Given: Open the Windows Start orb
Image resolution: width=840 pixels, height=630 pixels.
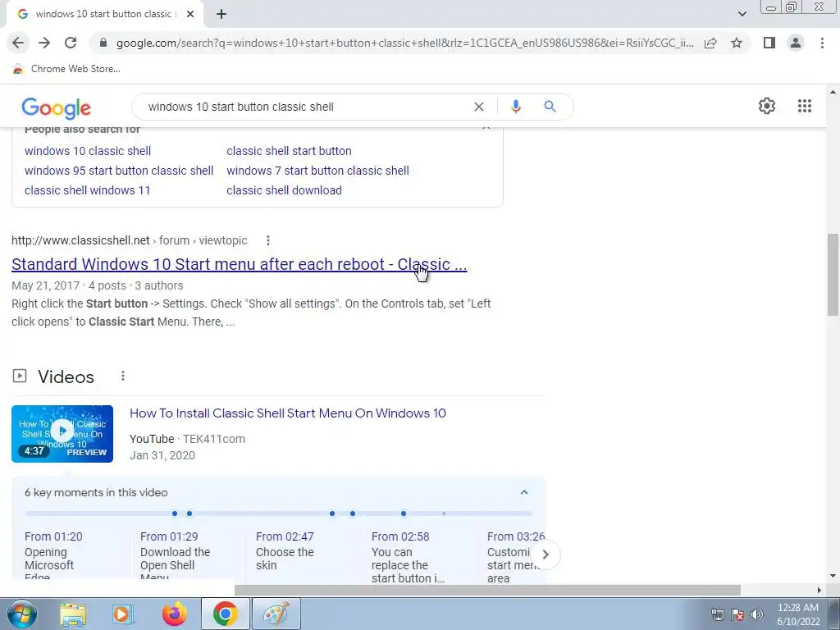Looking at the screenshot, I should (x=21, y=614).
